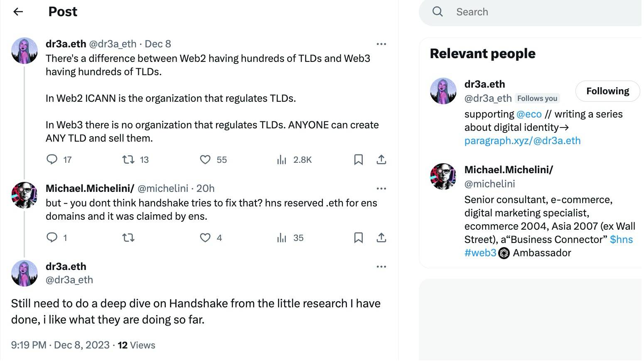Image resolution: width=644 pixels, height=363 pixels.
Task: Share dr3a.eth's TLDs post
Action: coord(381,159)
